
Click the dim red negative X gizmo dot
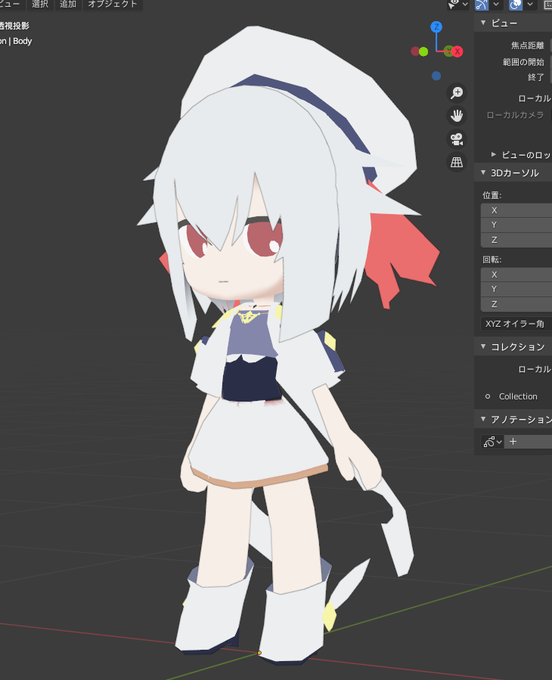pos(415,52)
